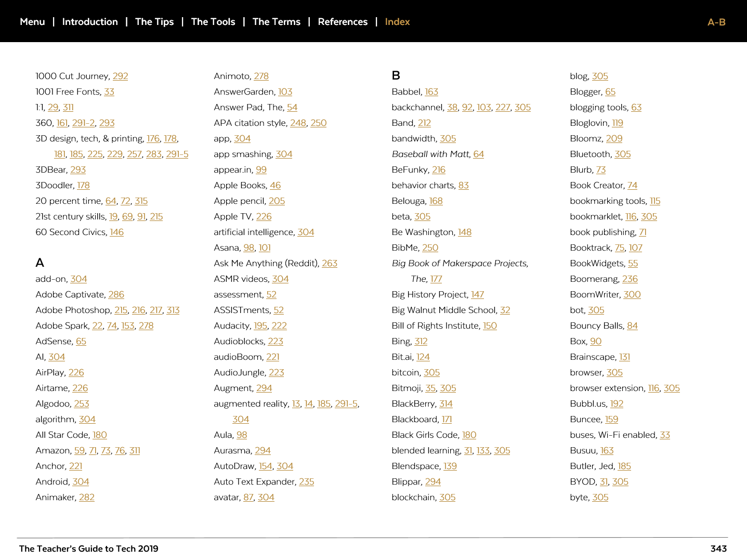
Task: Open page 84 for Bouncy Balls
Action: point(632,325)
